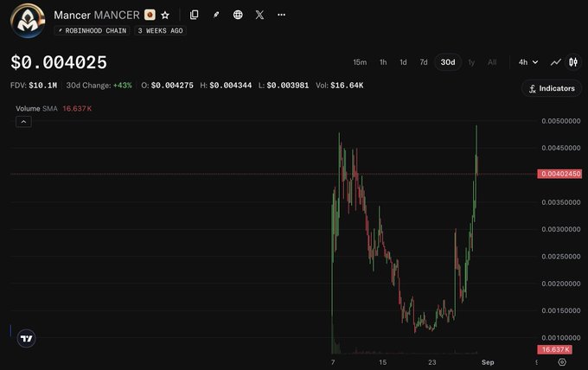
Task: Collapse the Volume SMA indicator legend
Action: [23, 122]
